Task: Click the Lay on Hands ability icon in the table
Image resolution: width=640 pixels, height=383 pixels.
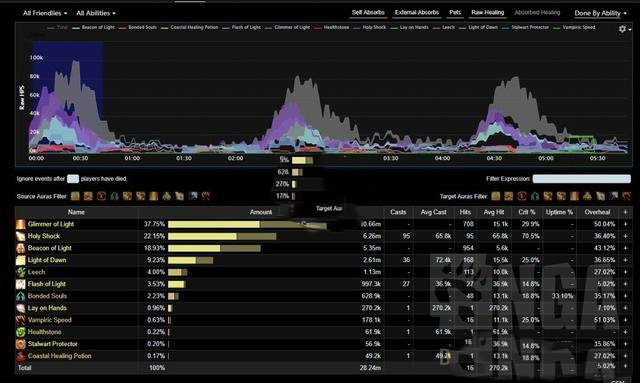Action: [x=20, y=308]
